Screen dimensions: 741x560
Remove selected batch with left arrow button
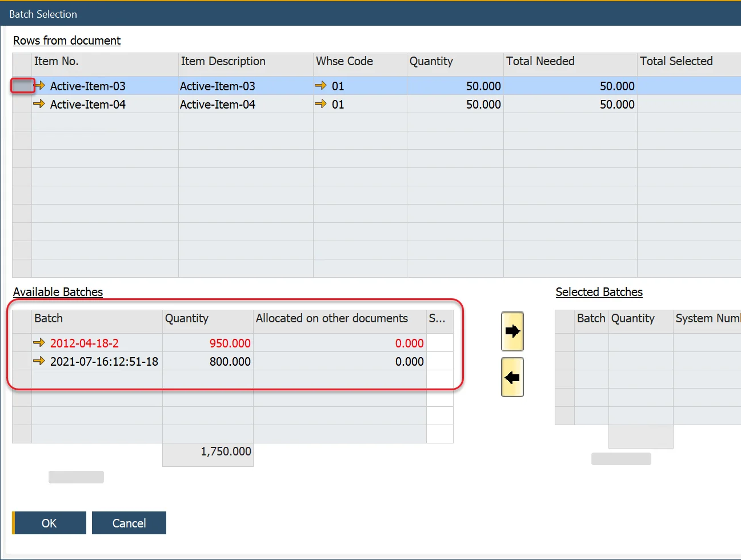click(x=512, y=377)
